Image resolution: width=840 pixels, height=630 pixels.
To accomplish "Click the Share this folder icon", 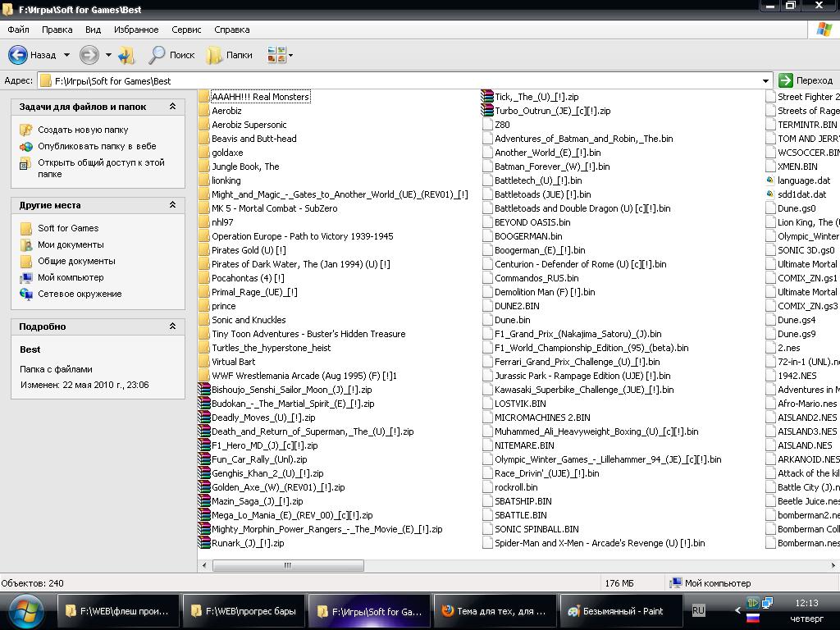I will [25, 163].
